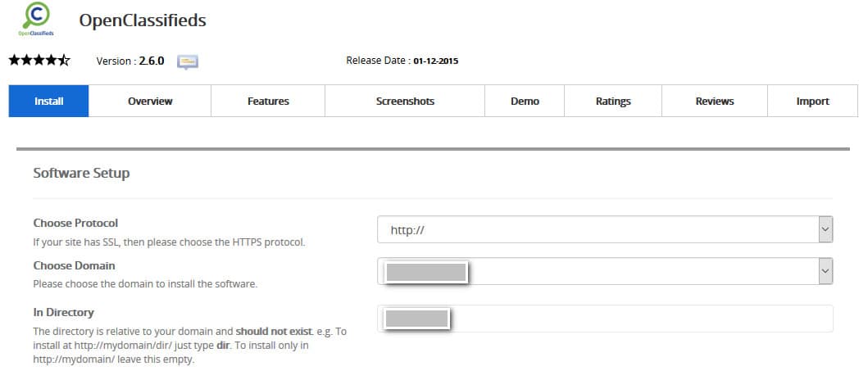Click the OpenClassifieds title text
This screenshot has width=868, height=389.
pos(142,20)
